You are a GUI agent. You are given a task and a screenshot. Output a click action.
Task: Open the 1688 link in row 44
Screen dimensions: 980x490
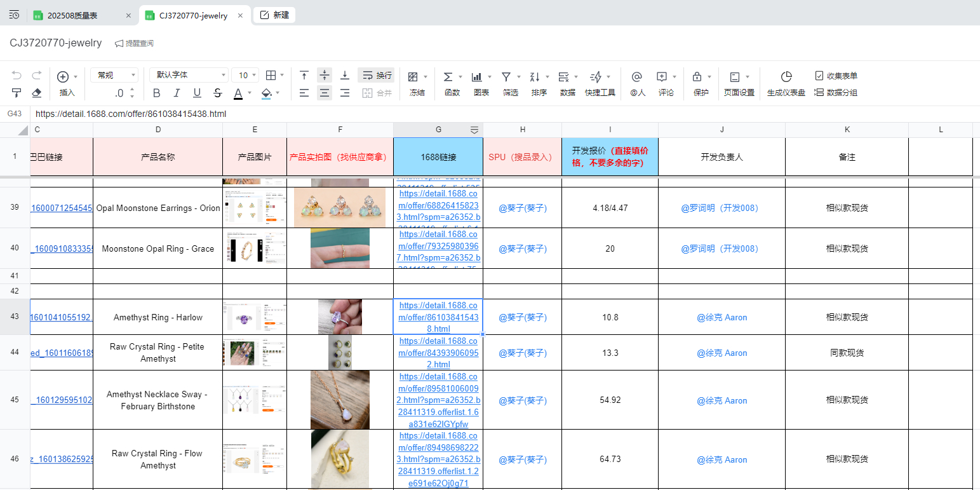438,353
